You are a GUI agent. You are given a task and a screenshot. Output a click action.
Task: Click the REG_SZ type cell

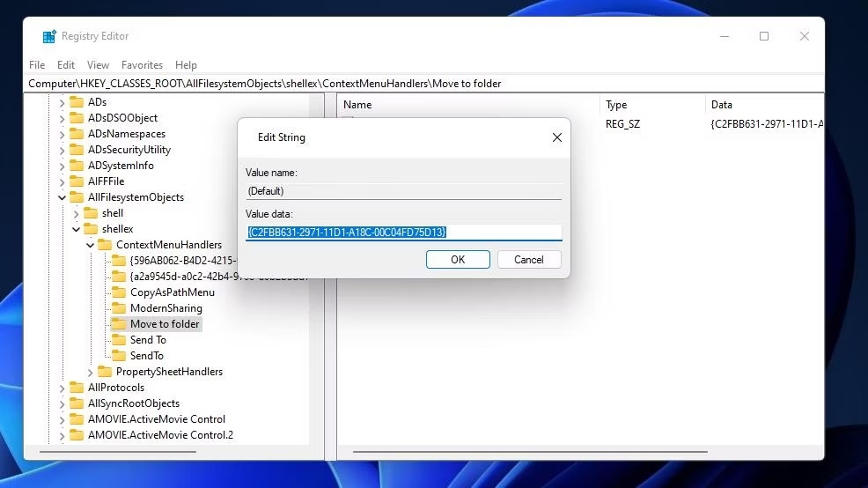pos(622,124)
